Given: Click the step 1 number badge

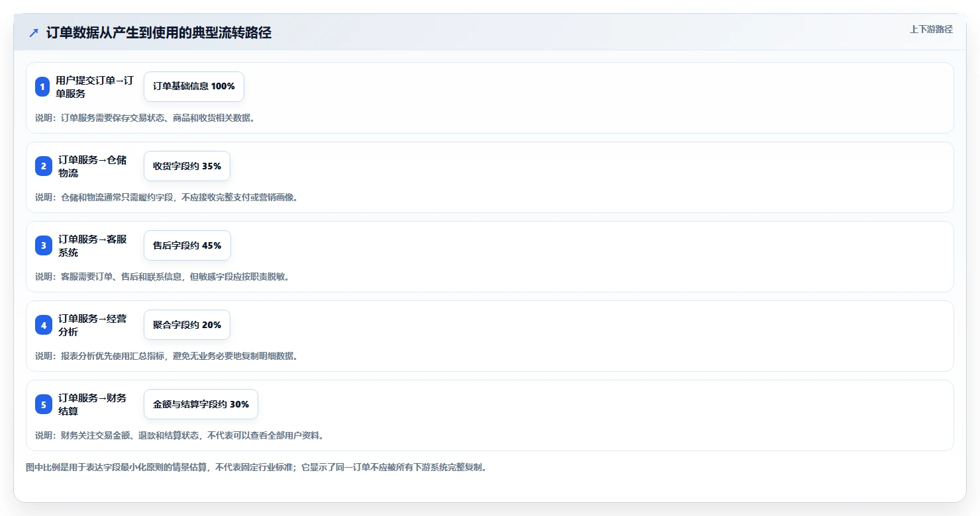Looking at the screenshot, I should coord(42,87).
